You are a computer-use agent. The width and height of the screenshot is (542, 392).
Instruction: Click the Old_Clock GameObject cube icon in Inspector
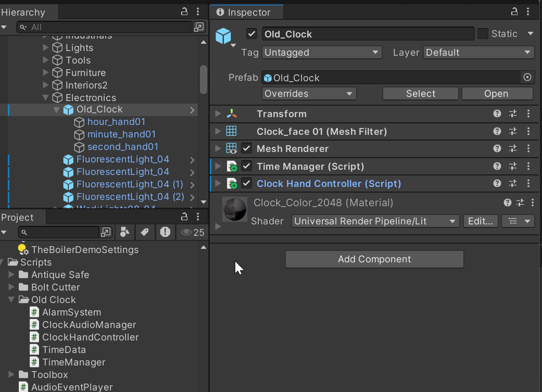pos(223,35)
